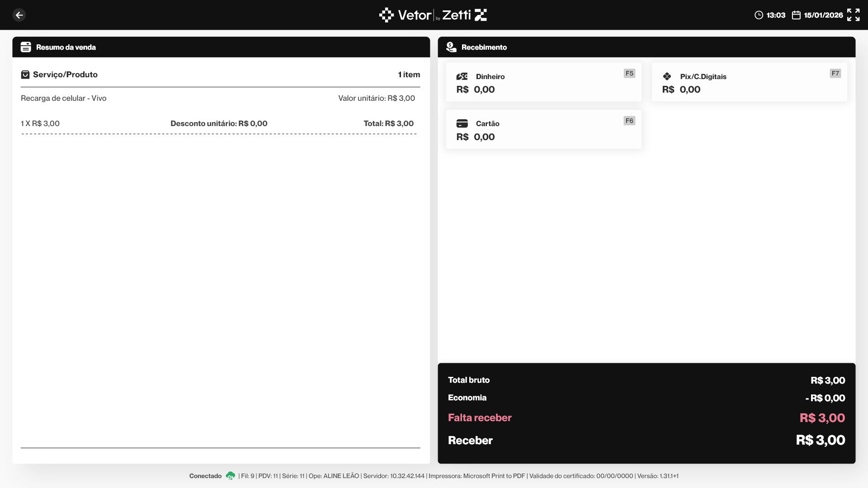Toggle fullscreen mode icon
This screenshot has height=488, width=868.
853,15
